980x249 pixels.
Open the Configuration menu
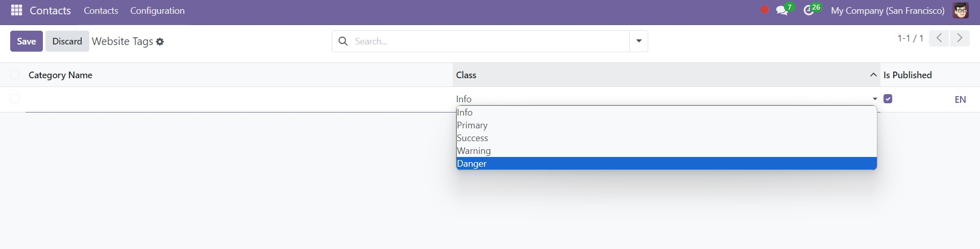pos(157,11)
